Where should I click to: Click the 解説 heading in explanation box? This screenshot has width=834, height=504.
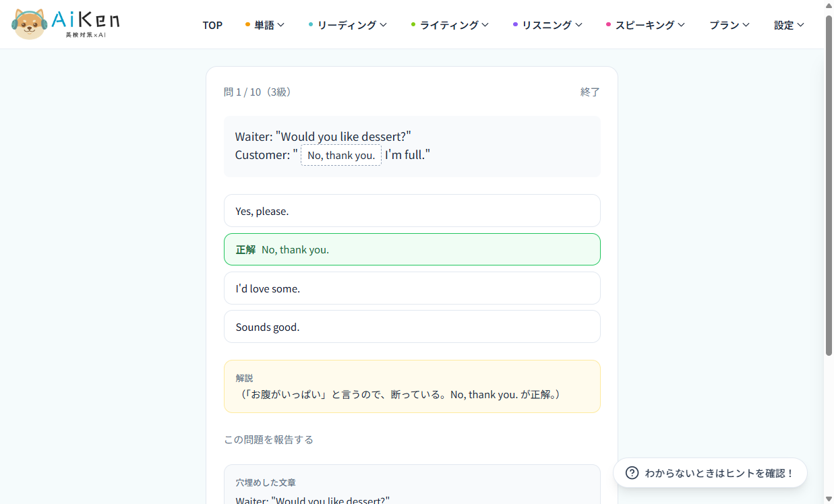244,378
